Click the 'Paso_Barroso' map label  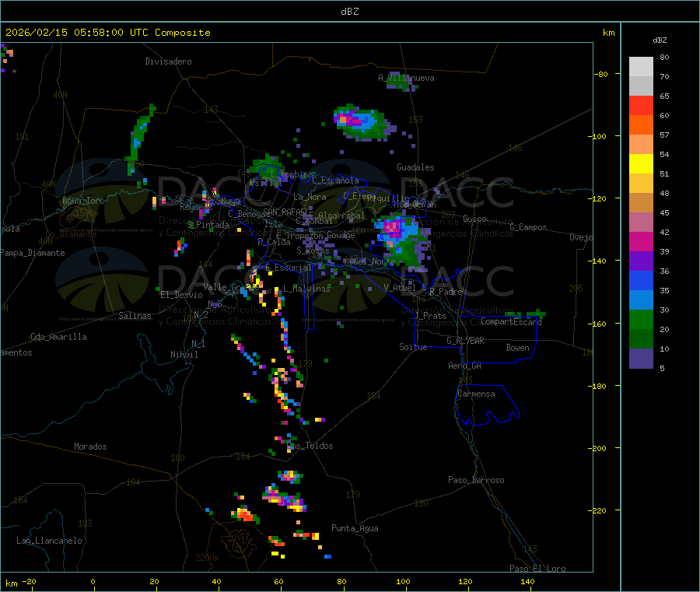pos(476,480)
